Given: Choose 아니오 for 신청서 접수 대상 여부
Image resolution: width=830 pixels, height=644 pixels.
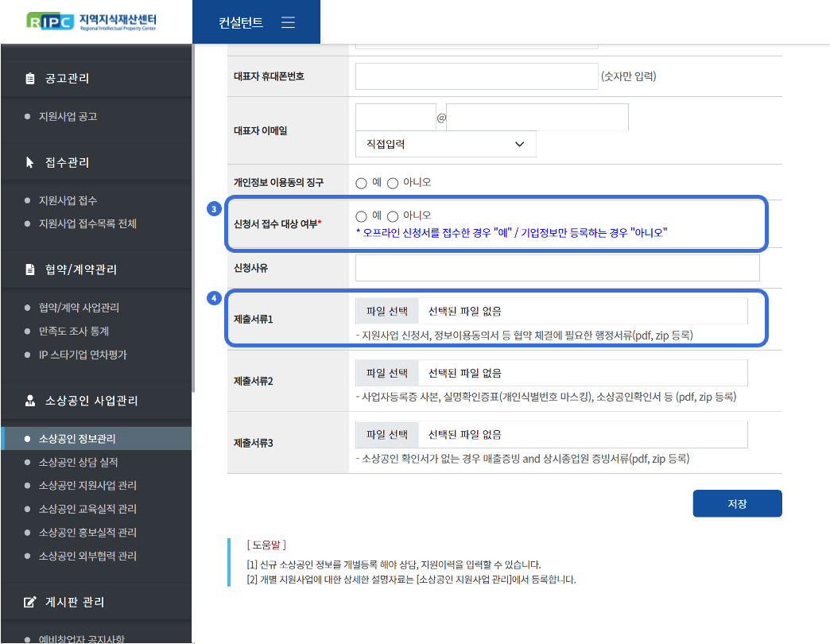Looking at the screenshot, I should point(393,216).
